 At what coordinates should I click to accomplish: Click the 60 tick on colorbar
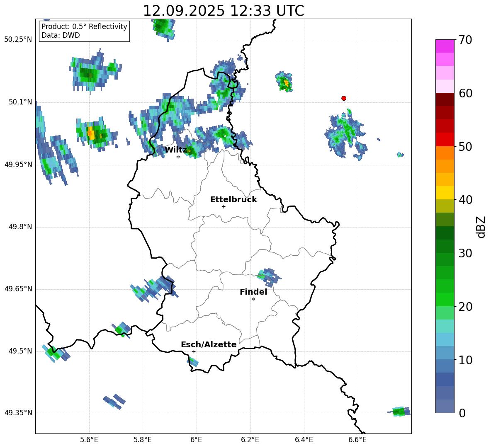(x=465, y=93)
